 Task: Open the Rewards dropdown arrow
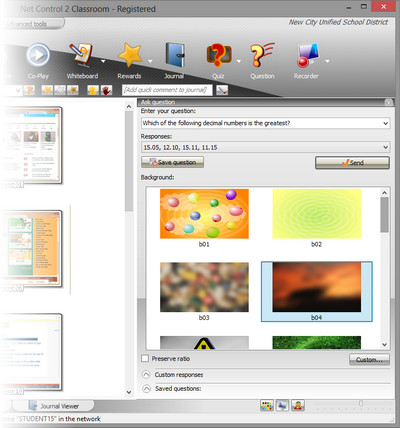(x=150, y=61)
